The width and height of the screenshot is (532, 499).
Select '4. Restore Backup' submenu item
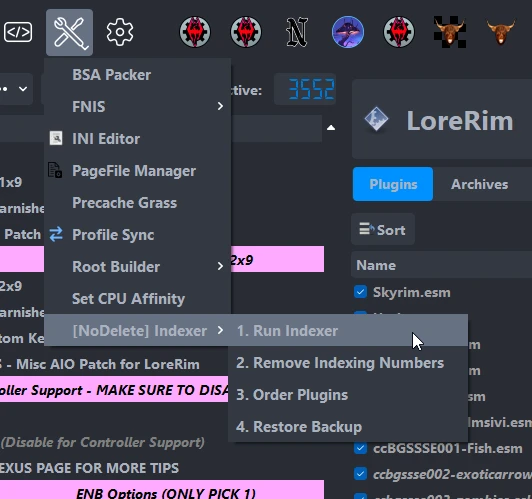coord(348,426)
